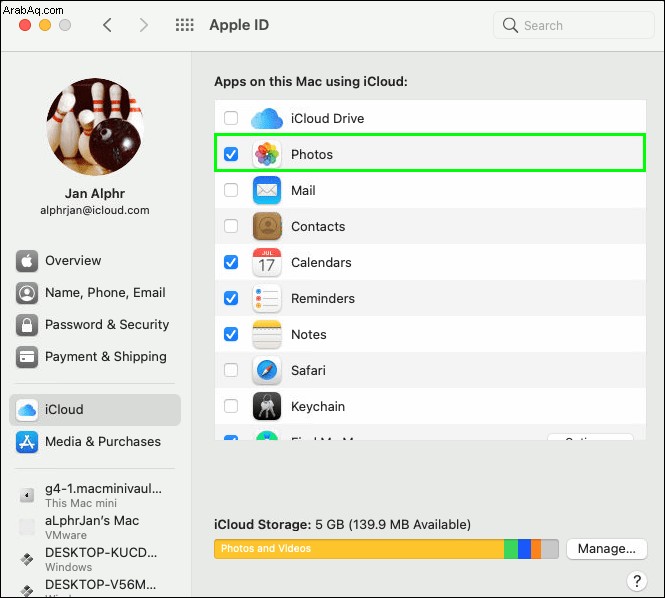Viewport: 665px width, 598px height.
Task: Click the Contacts book icon
Action: click(267, 226)
